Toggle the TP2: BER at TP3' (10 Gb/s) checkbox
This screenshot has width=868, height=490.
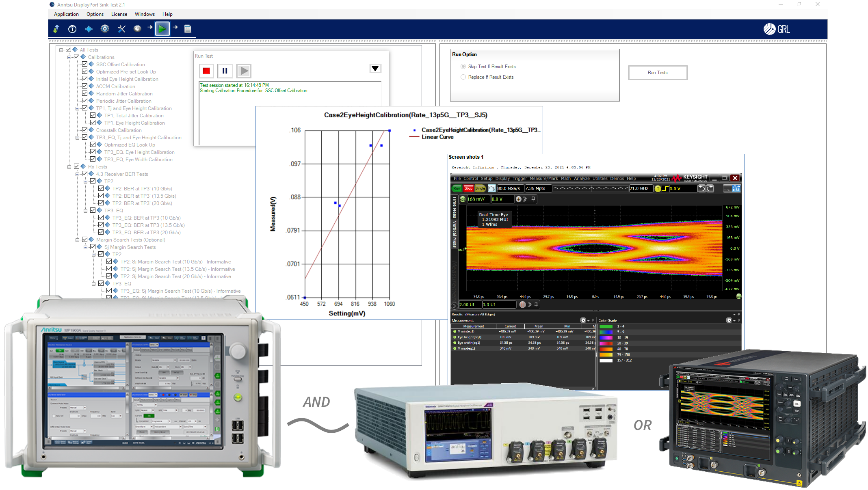click(x=101, y=188)
